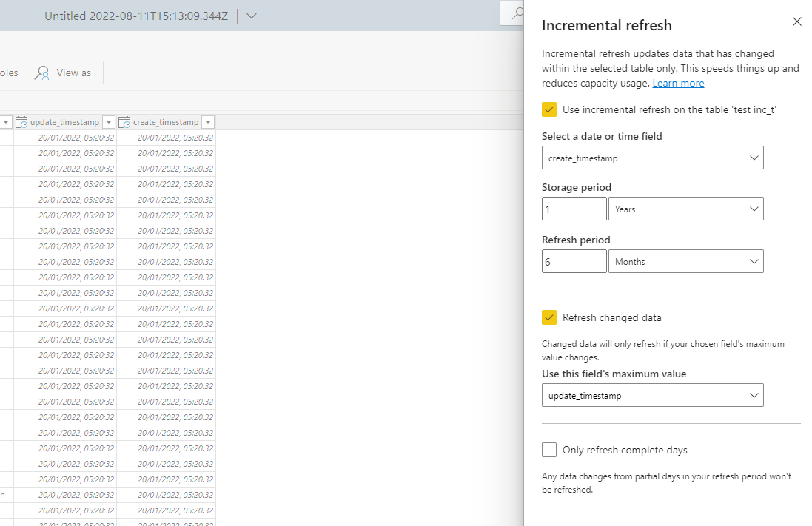Open Refresh period Months unit dropdown
812x526 pixels.
point(685,261)
